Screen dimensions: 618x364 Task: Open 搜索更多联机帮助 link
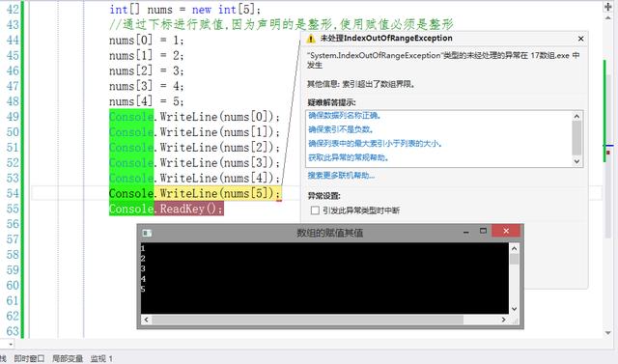pyautogui.click(x=341, y=176)
